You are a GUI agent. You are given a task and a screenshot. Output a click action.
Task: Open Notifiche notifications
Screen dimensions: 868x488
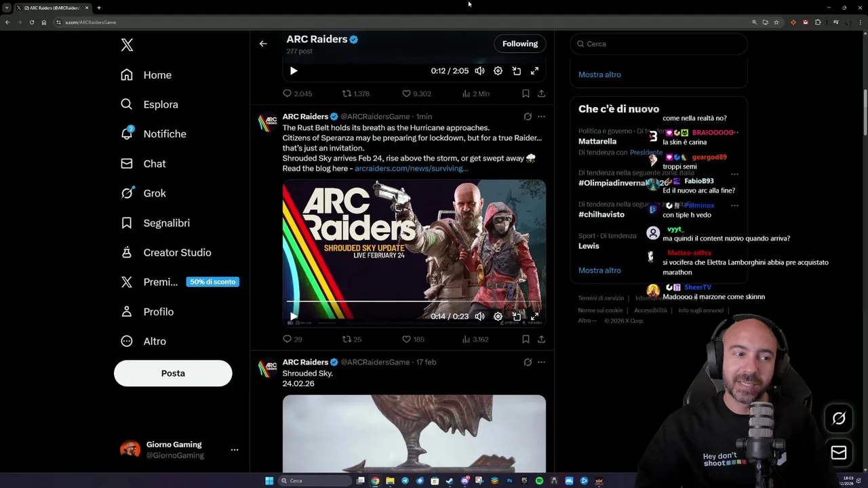click(153, 134)
